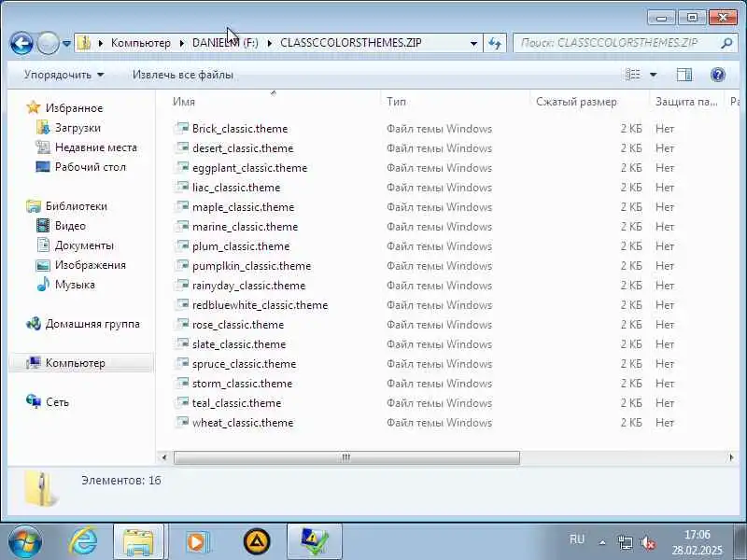Image resolution: width=747 pixels, height=560 pixels.
Task: Sort by Сжатый размер column header
Action: (x=589, y=102)
